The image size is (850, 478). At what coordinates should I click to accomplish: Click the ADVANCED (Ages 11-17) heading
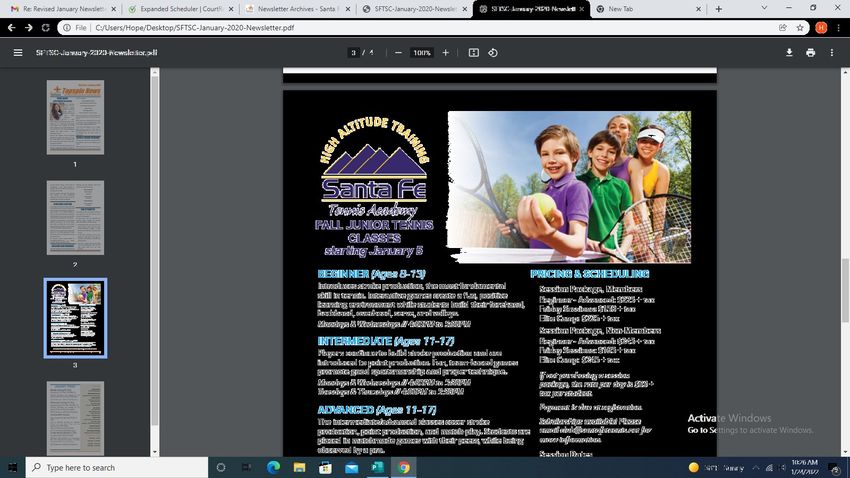[377, 410]
